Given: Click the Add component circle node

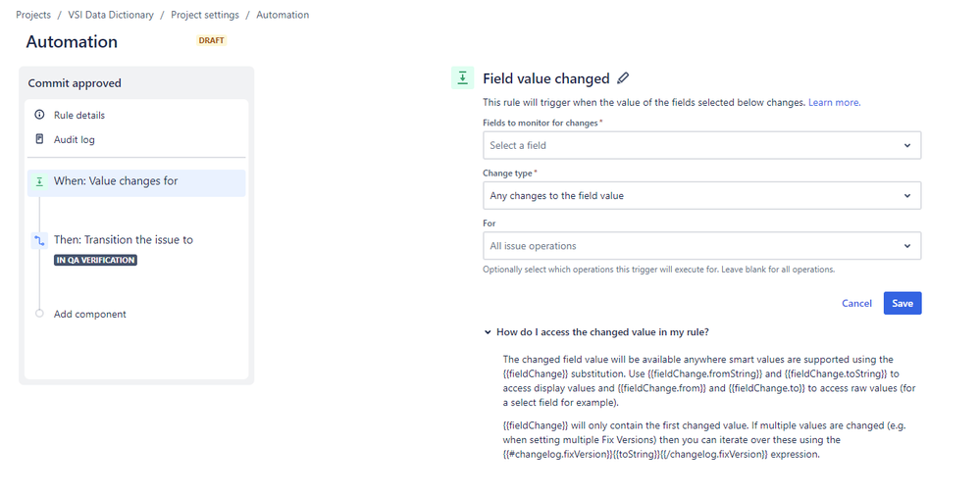Looking at the screenshot, I should (39, 314).
